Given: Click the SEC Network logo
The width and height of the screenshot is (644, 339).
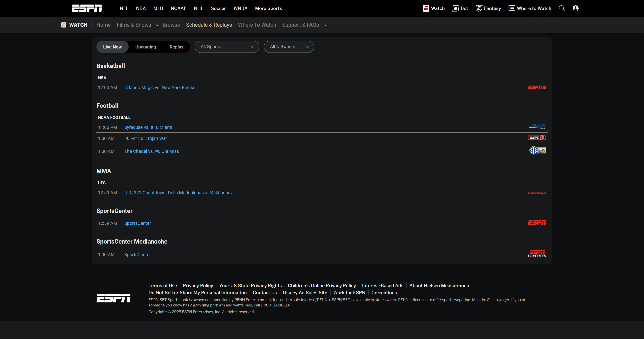Looking at the screenshot, I should pyautogui.click(x=537, y=150).
